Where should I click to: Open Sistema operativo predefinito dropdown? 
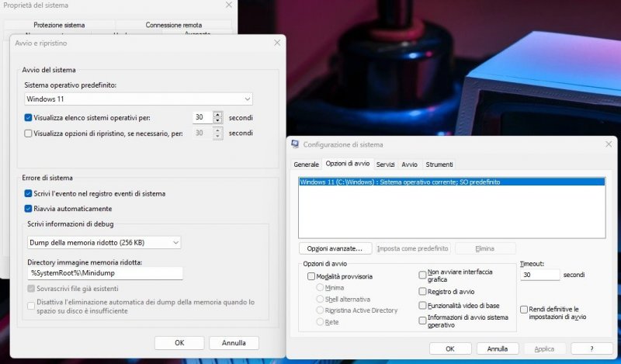click(x=138, y=99)
